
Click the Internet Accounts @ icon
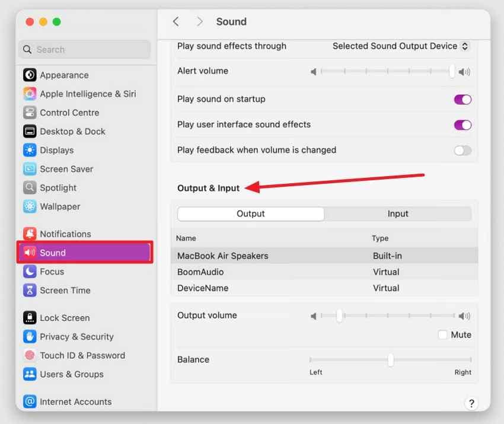pyautogui.click(x=30, y=401)
